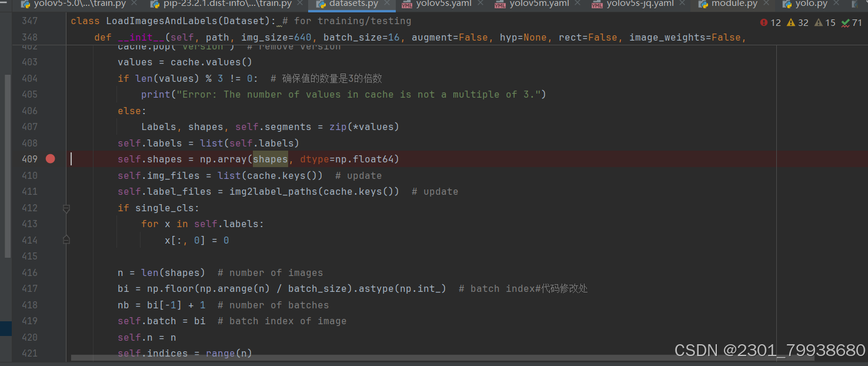
Task: Collapse the if single_cls code block
Action: click(66, 208)
